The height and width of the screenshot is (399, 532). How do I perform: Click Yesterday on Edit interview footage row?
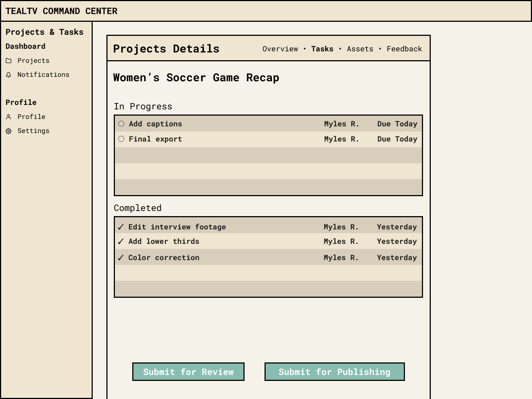coord(397,227)
